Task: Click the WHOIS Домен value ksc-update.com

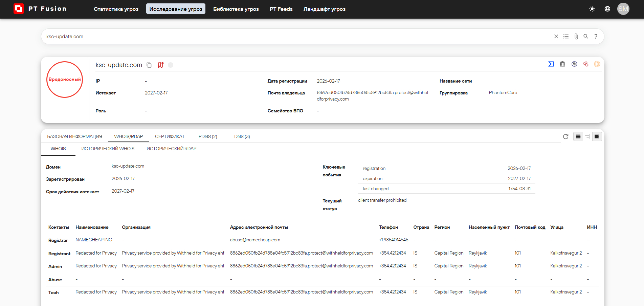Action: click(x=128, y=166)
